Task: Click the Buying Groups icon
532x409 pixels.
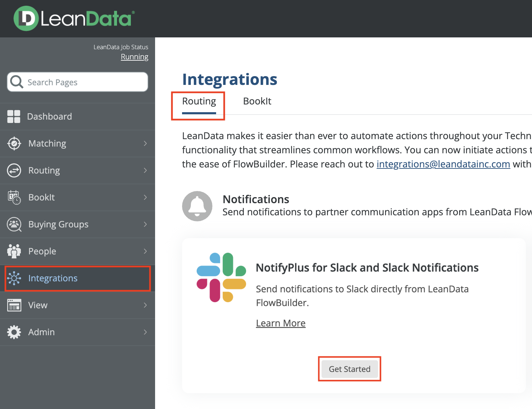Action: pyautogui.click(x=14, y=224)
